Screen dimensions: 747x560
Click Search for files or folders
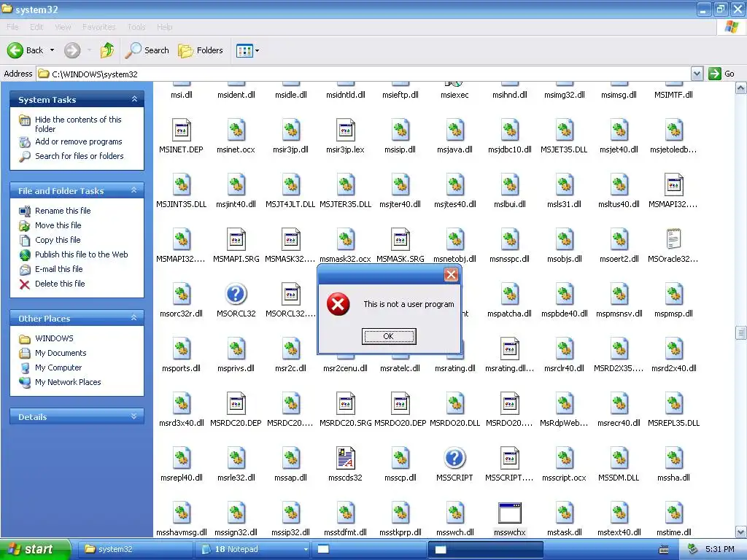pos(79,156)
